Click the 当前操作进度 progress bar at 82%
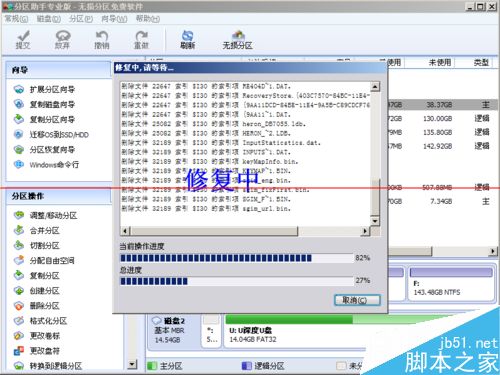 click(x=237, y=258)
